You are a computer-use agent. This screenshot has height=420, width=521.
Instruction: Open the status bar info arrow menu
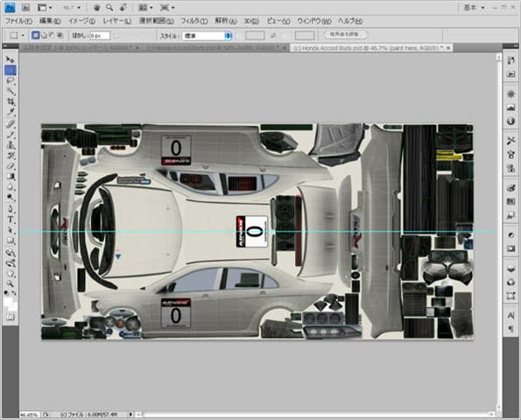coord(130,415)
